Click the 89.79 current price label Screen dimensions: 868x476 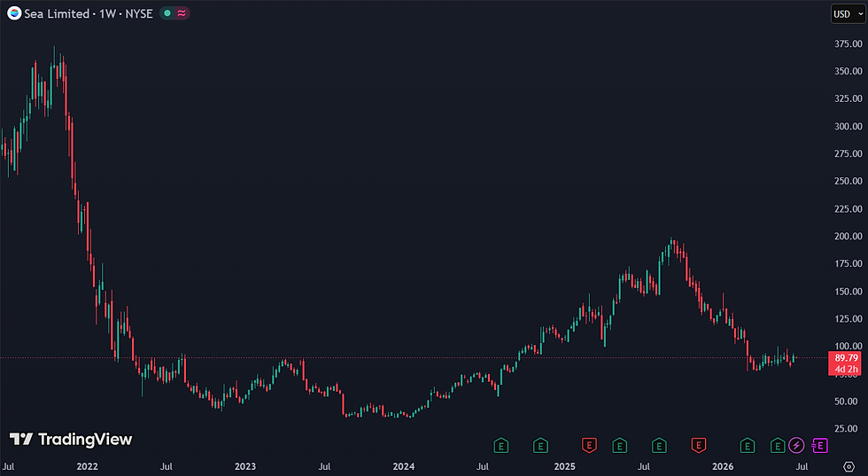point(846,358)
